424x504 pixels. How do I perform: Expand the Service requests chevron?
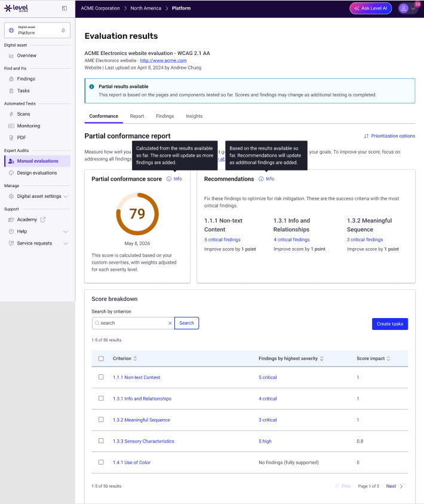click(x=66, y=244)
